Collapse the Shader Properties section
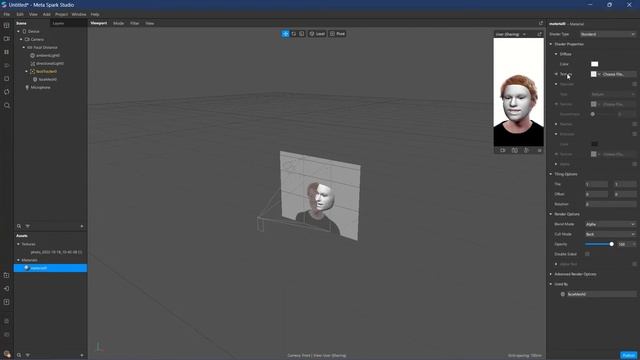The height and width of the screenshot is (360, 640). (x=551, y=44)
